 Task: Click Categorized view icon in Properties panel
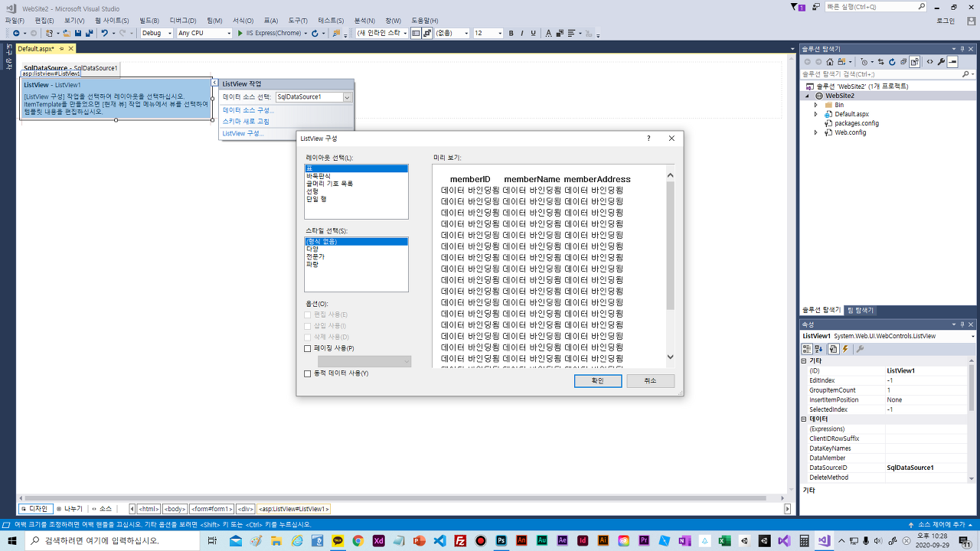pyautogui.click(x=807, y=349)
